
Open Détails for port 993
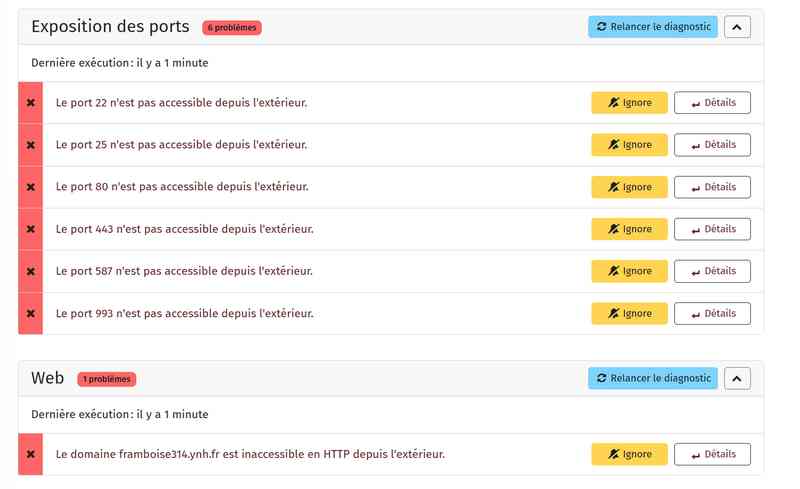(x=712, y=313)
